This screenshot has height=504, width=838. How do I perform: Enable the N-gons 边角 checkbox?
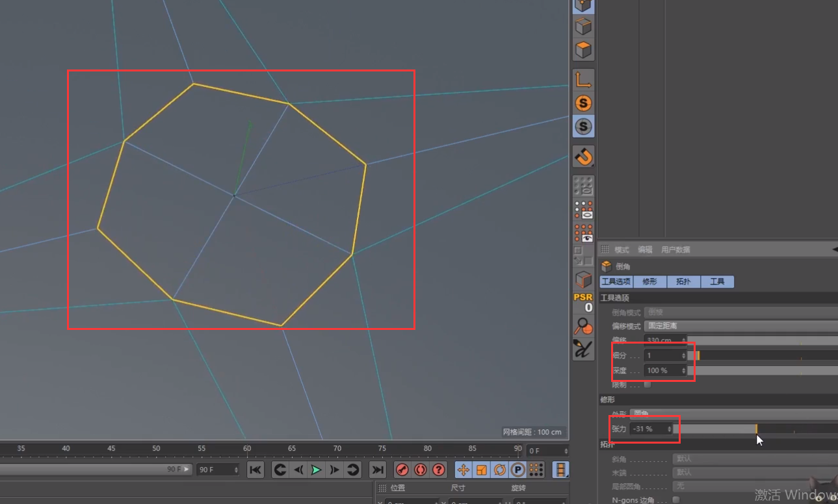676,499
